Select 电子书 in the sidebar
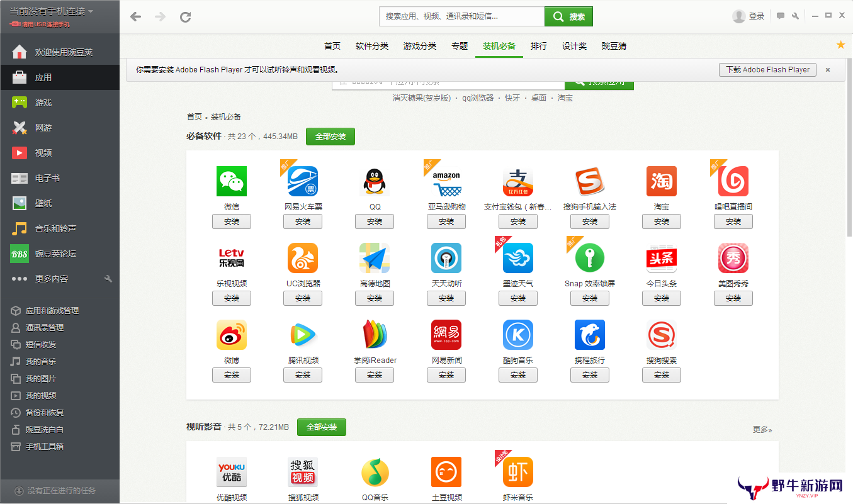Image resolution: width=853 pixels, height=504 pixels. [60, 178]
